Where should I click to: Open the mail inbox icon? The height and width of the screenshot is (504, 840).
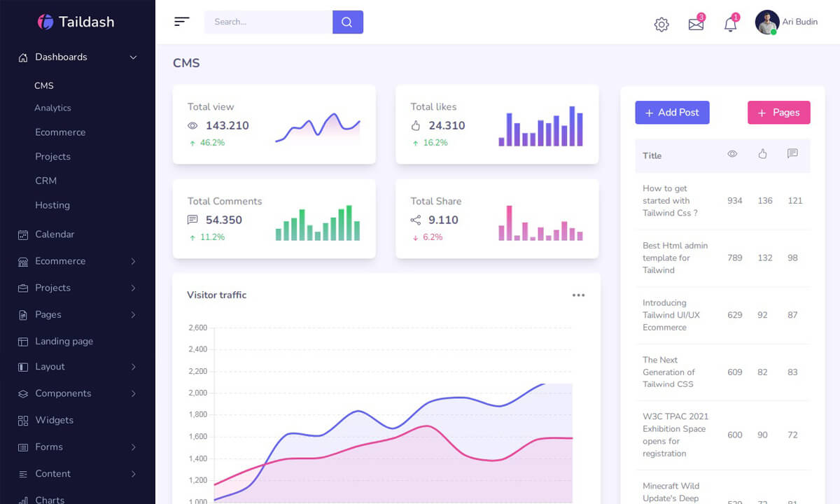pos(696,24)
